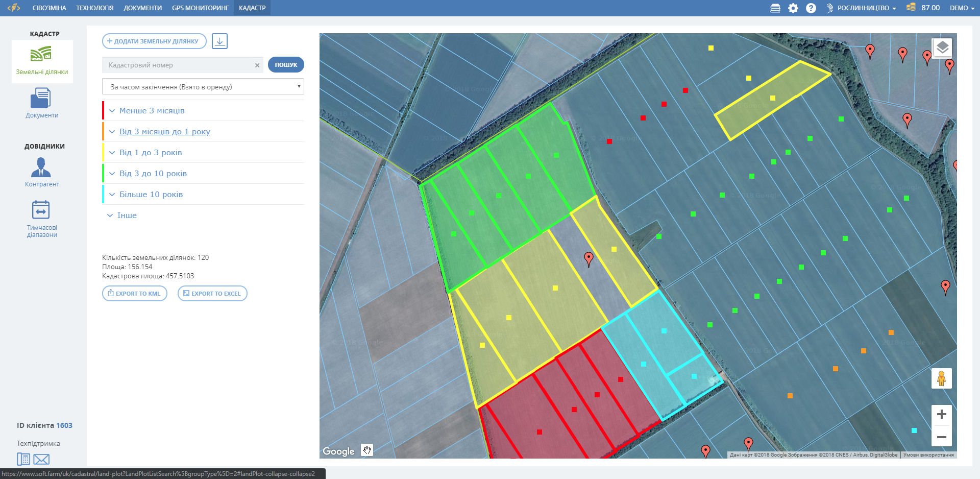Expand the 'Від 3 до 10 років' group
Image resolution: width=980 pixels, height=479 pixels.
(x=153, y=174)
